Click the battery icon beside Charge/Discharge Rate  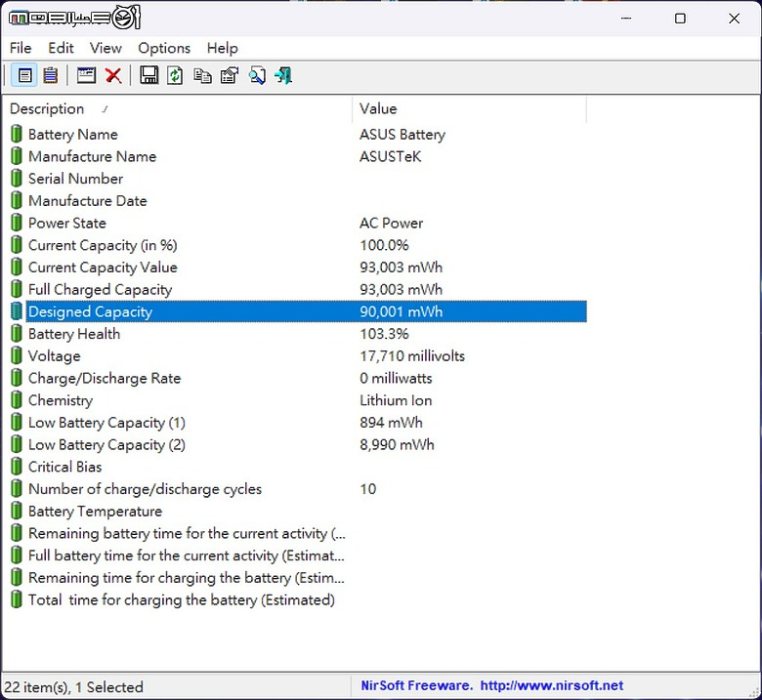(x=17, y=378)
